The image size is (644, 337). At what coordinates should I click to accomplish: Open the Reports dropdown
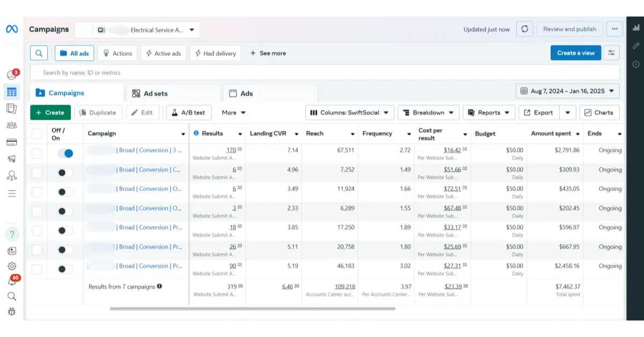click(x=489, y=113)
